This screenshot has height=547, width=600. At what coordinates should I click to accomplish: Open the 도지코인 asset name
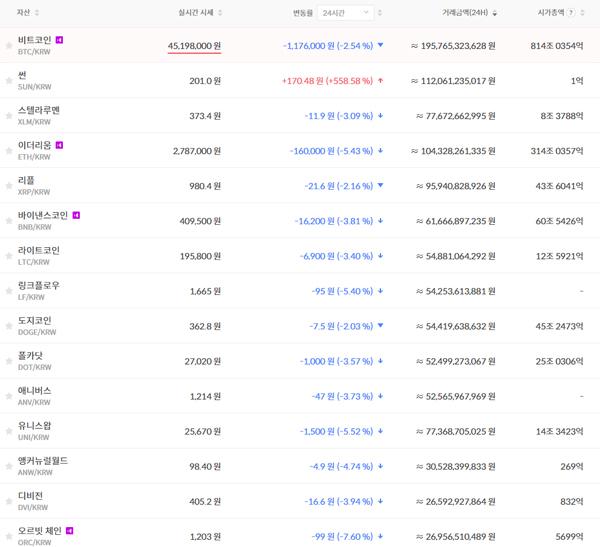tap(34, 320)
